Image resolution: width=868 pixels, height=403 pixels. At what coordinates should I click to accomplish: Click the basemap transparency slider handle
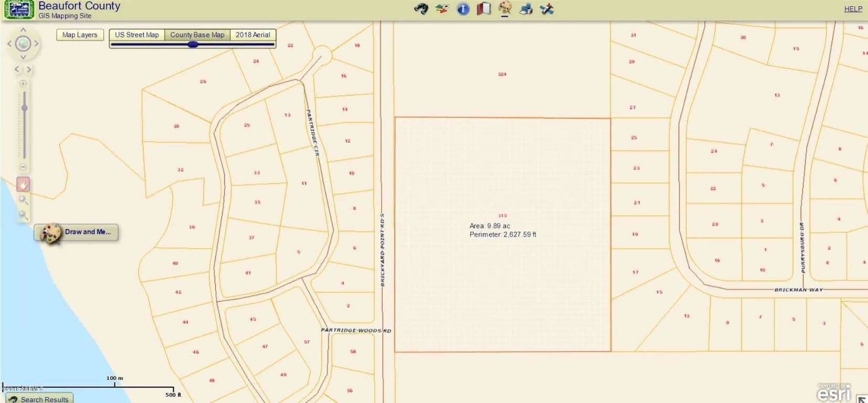193,45
